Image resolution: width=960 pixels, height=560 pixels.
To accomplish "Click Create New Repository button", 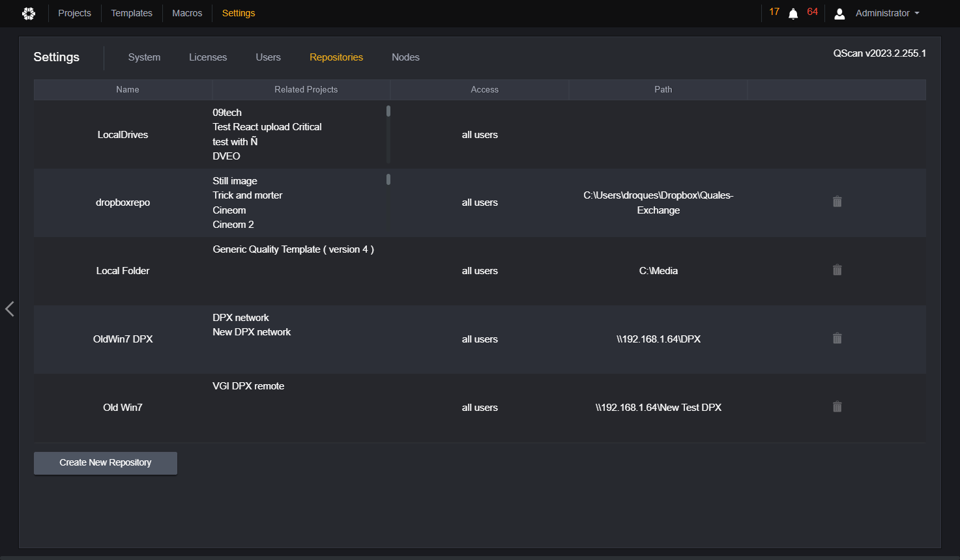I will (x=106, y=463).
